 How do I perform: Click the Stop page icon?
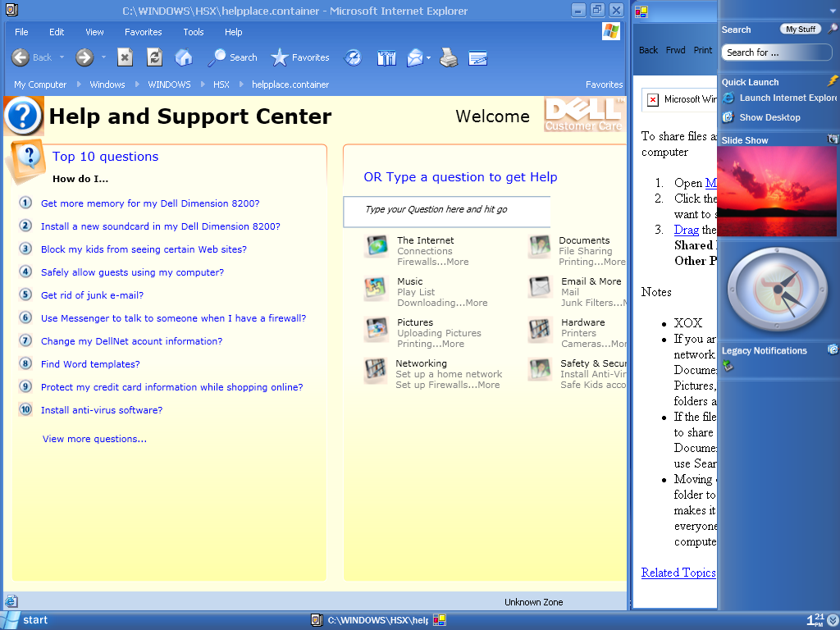point(125,57)
